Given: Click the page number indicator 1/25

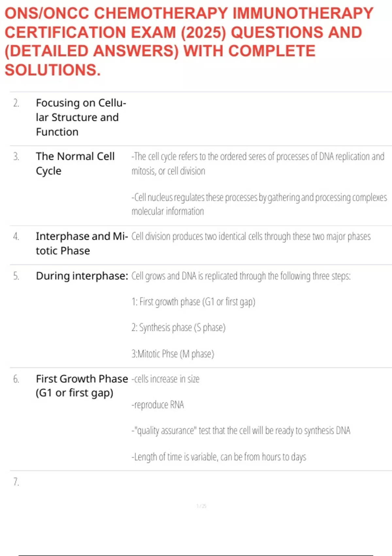Looking at the screenshot, I should tap(202, 506).
